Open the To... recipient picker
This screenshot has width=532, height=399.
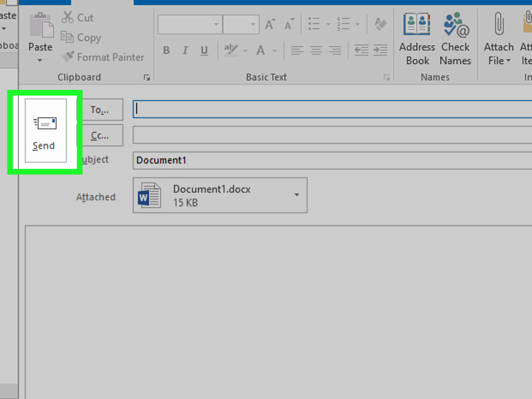click(x=100, y=110)
